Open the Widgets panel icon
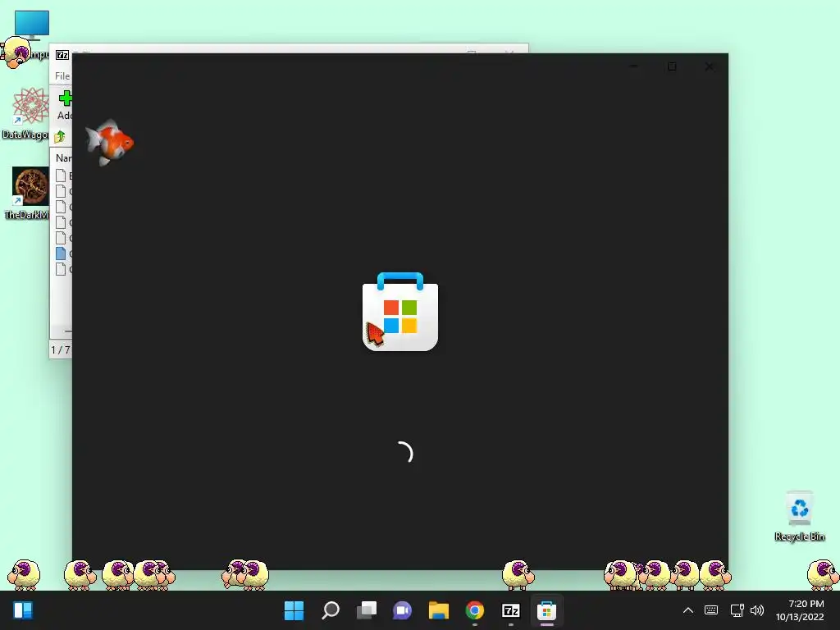Viewport: 840px width, 630px height. 23,610
